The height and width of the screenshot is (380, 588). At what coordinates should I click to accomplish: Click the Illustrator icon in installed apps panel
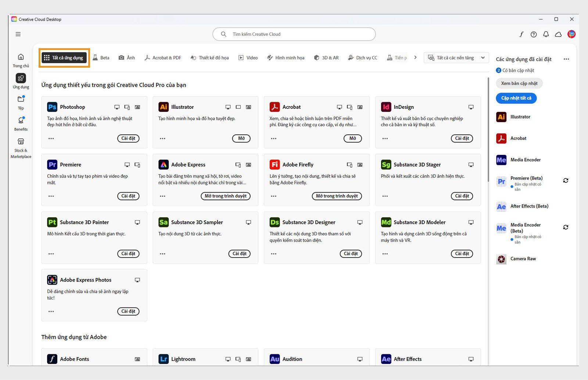coord(501,117)
